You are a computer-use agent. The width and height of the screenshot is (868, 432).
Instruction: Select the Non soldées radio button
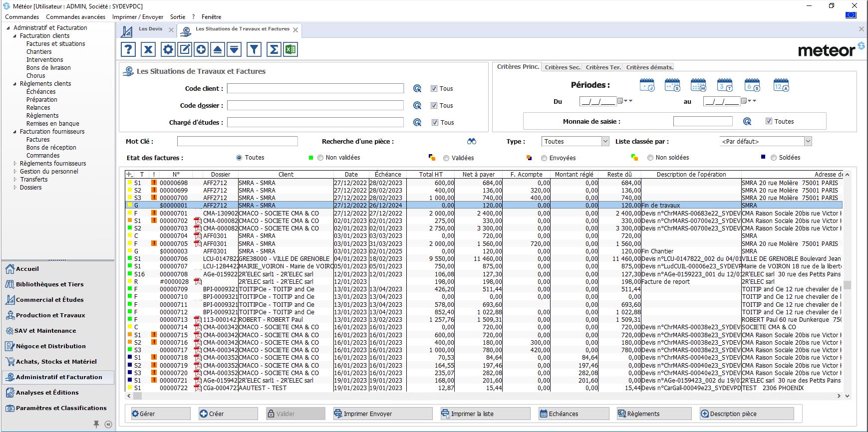pos(650,158)
